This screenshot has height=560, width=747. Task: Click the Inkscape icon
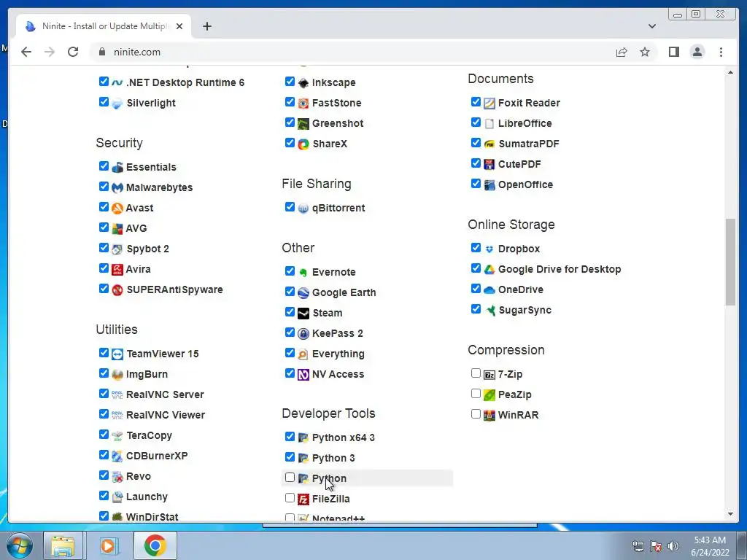coord(303,83)
